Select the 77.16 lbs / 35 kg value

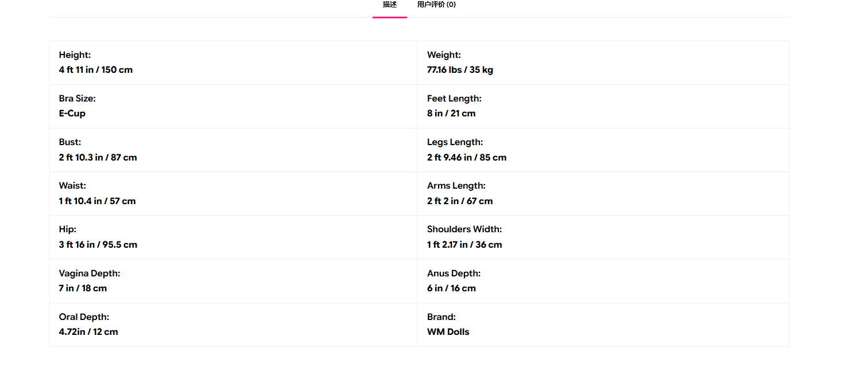pos(460,70)
